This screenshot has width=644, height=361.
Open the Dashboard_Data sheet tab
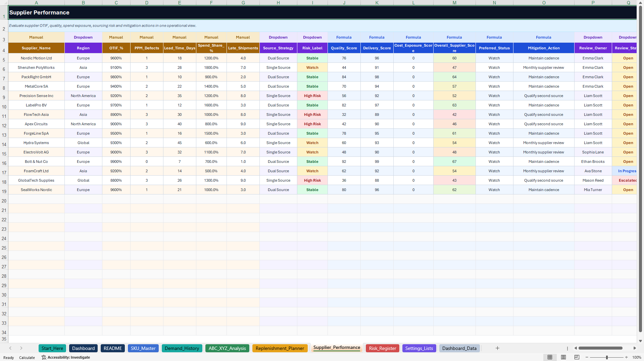tap(459, 348)
